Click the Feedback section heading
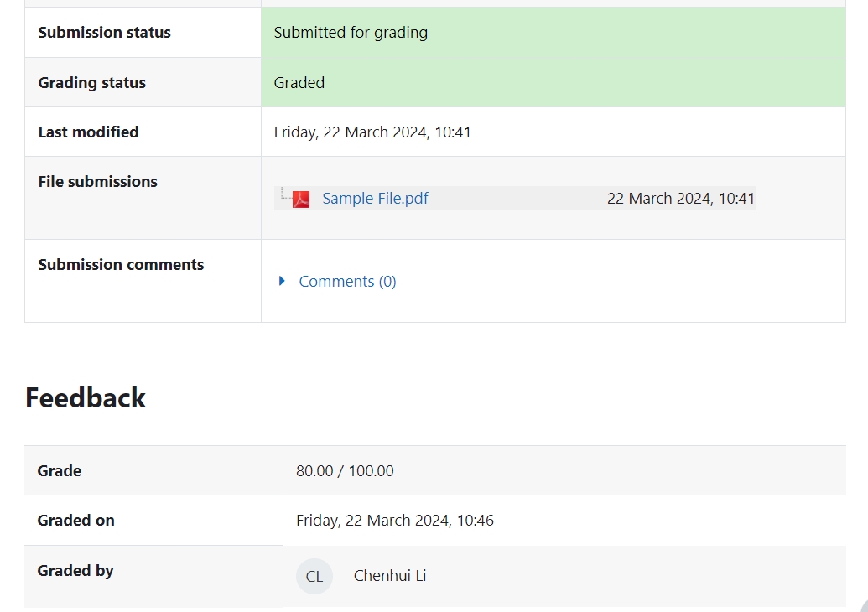Image resolution: width=868 pixels, height=612 pixels. [85, 397]
